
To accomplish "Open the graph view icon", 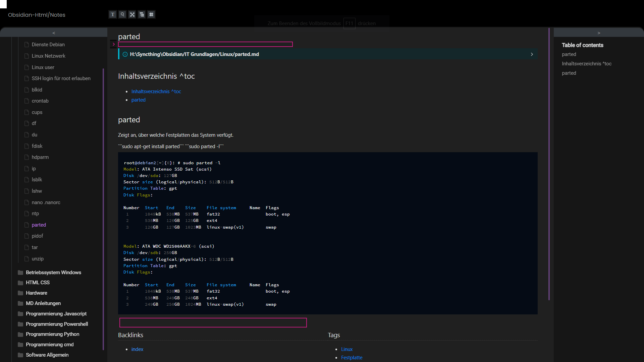I will [132, 14].
